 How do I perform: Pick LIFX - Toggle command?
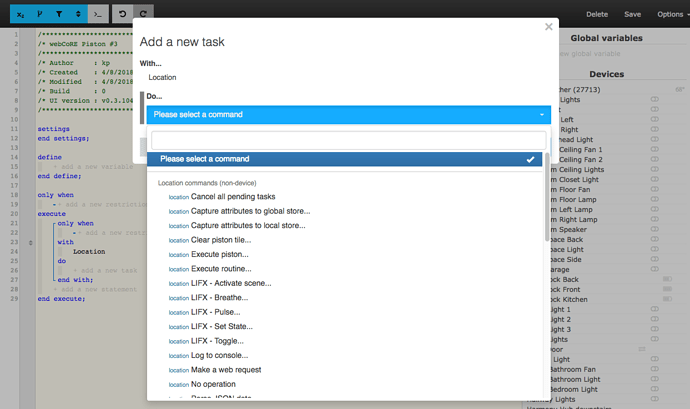tap(217, 341)
